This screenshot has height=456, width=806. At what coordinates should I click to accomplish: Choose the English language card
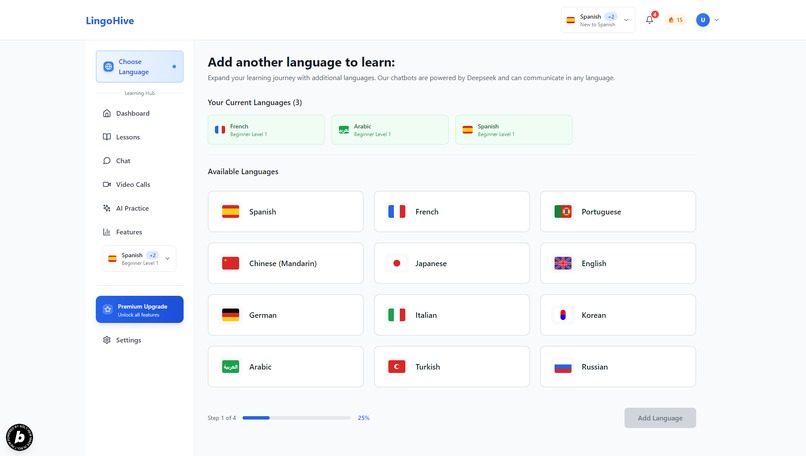(617, 263)
